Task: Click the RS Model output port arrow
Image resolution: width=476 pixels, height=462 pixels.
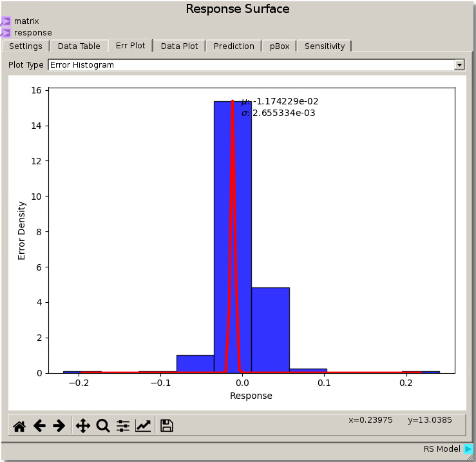Action: 468,449
